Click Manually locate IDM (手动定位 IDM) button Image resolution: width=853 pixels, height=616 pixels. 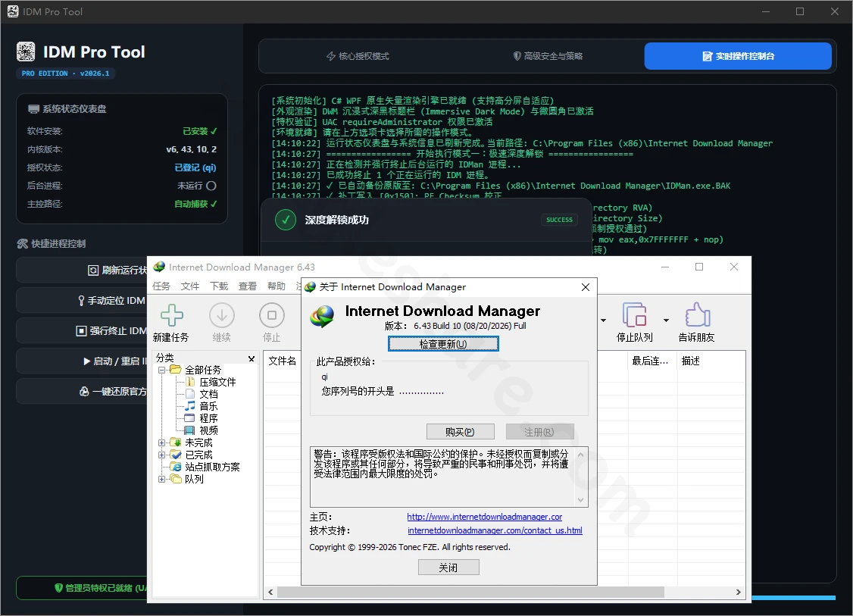click(82, 300)
